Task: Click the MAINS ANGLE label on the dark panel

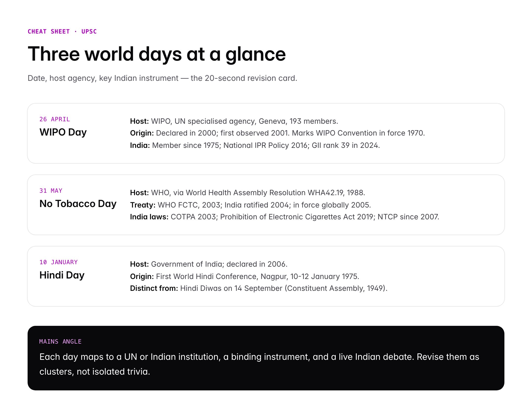Action: pyautogui.click(x=60, y=341)
